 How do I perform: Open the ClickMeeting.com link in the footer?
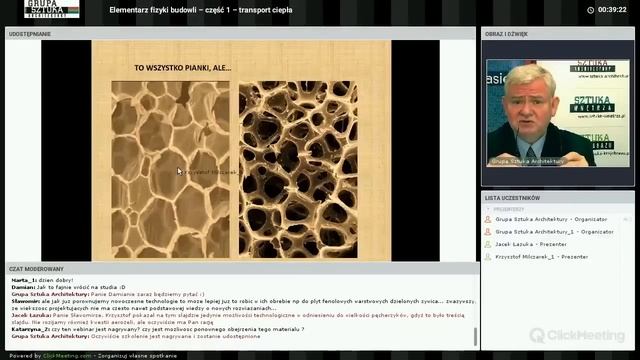pyautogui.click(x=67, y=356)
